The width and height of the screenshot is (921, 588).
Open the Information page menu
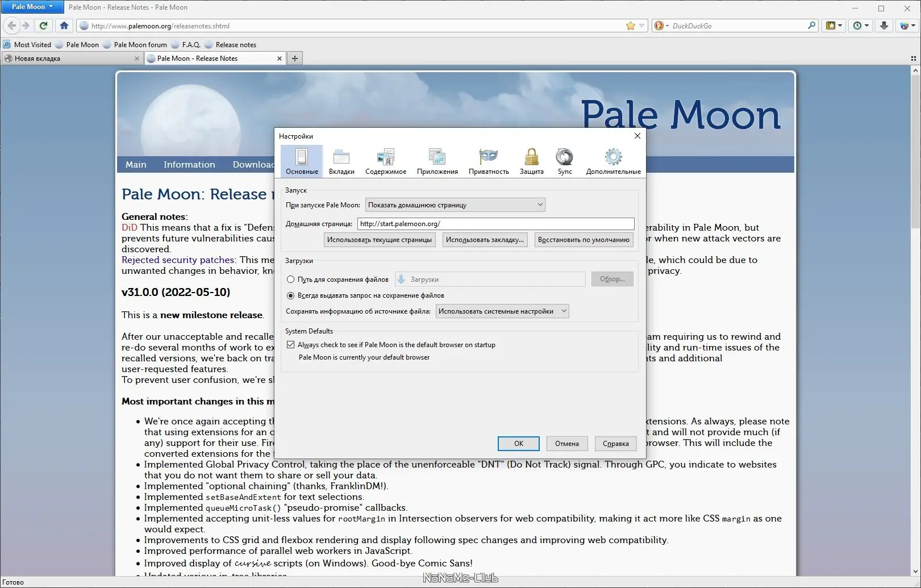[189, 165]
